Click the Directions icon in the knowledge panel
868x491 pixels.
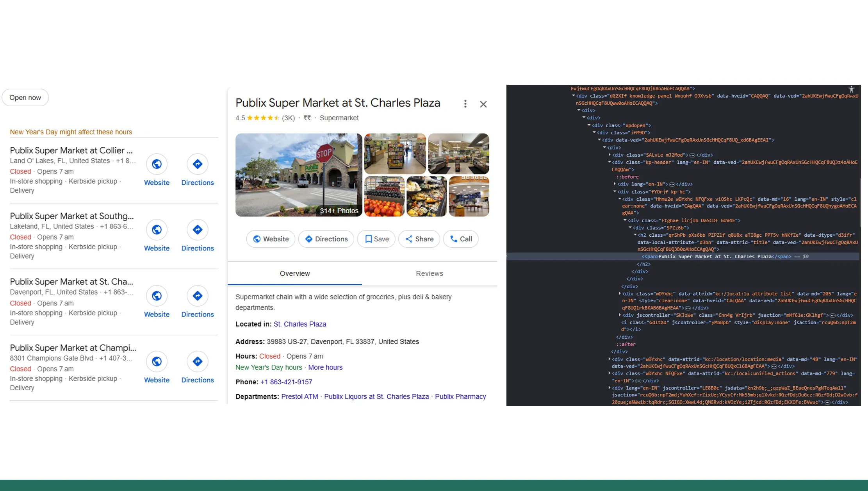308,239
